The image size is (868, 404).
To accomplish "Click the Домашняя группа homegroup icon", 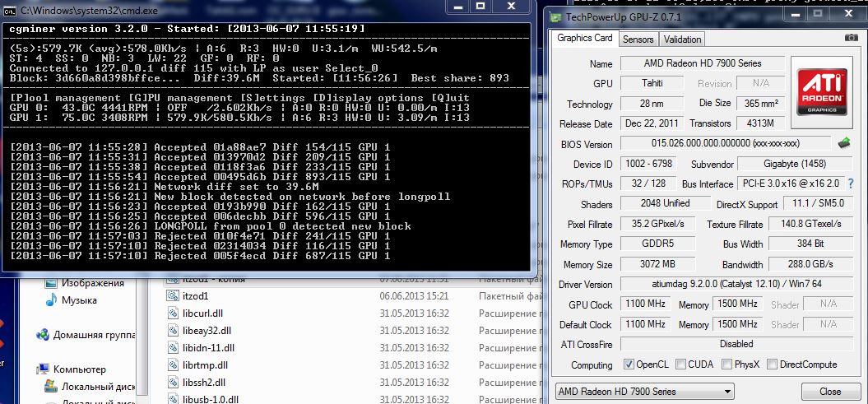I will pyautogui.click(x=42, y=335).
